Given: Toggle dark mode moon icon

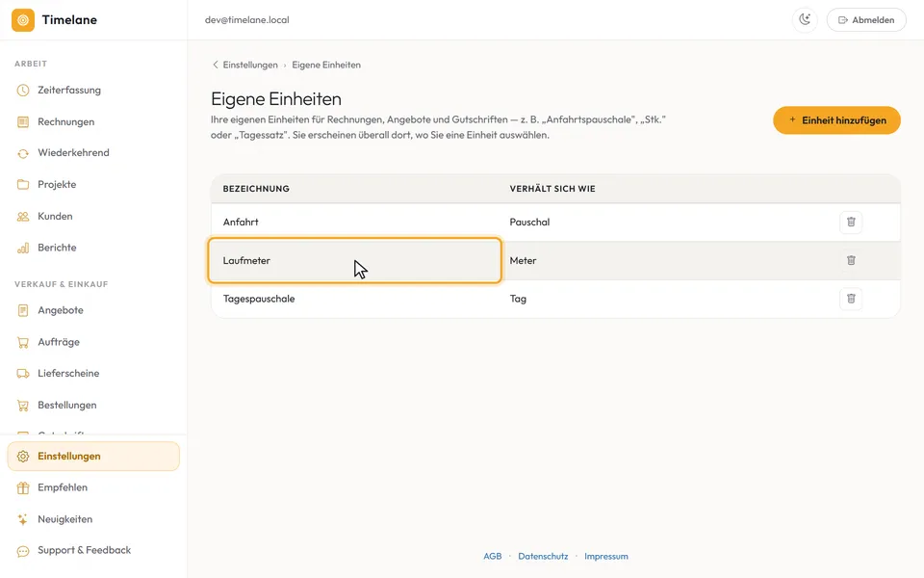Looking at the screenshot, I should [x=805, y=20].
